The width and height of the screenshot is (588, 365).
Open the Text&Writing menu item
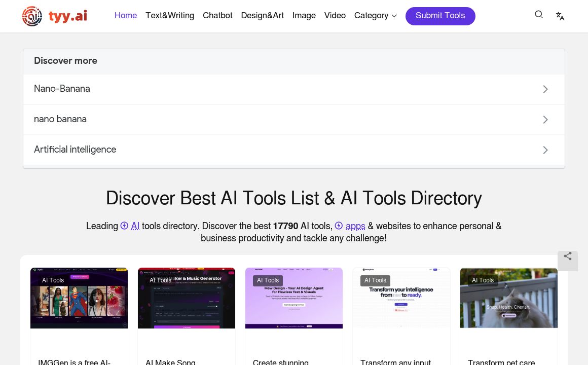click(x=170, y=16)
